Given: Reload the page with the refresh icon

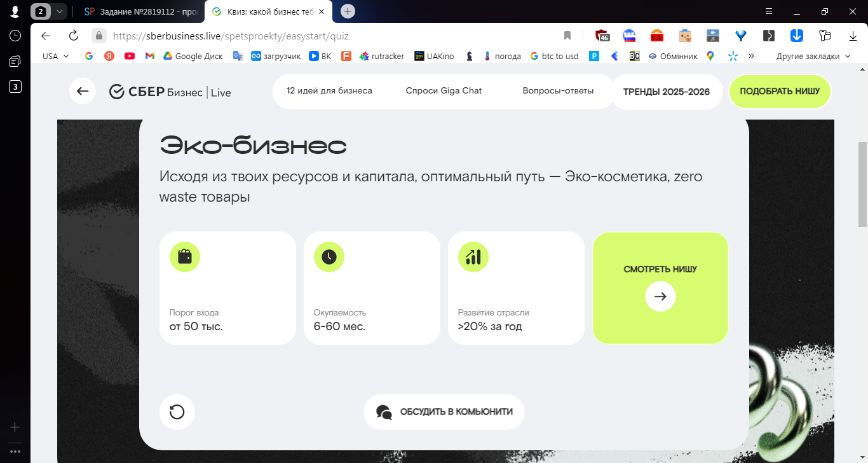Looking at the screenshot, I should (74, 36).
